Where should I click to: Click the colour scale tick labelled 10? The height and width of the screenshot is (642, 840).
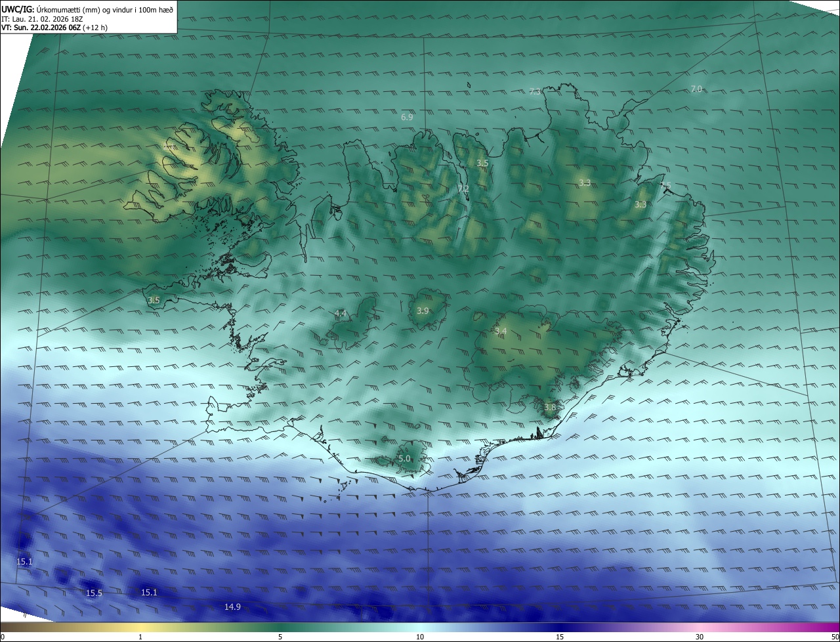420,637
